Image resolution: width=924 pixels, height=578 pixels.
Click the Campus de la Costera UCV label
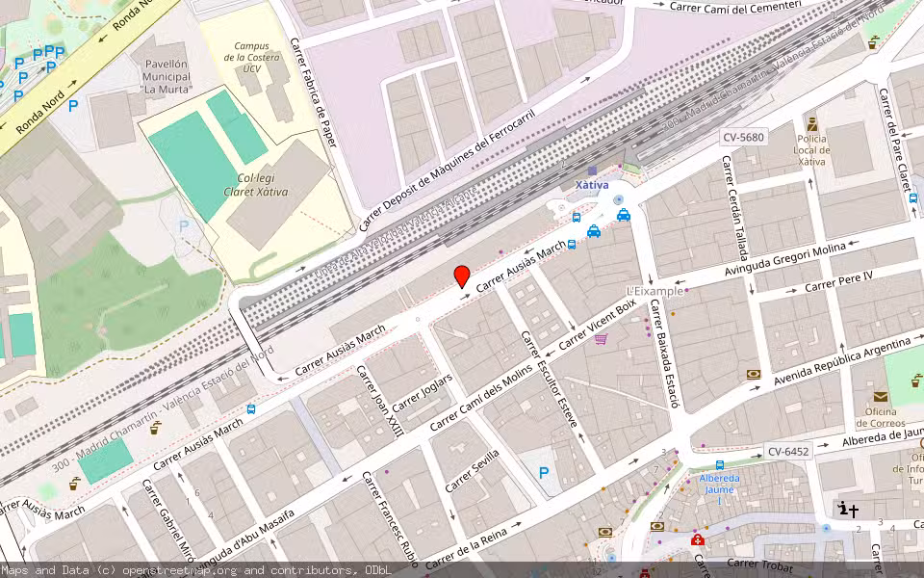(x=251, y=57)
